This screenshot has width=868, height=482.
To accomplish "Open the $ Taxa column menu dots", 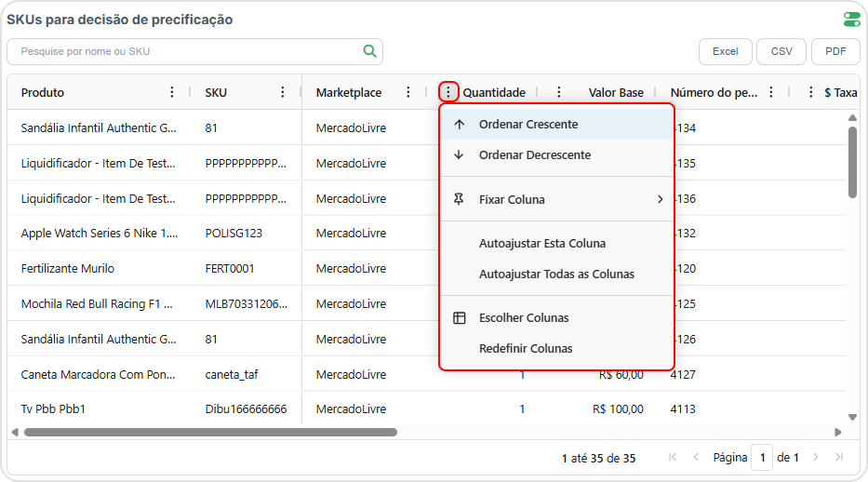I will tap(811, 92).
